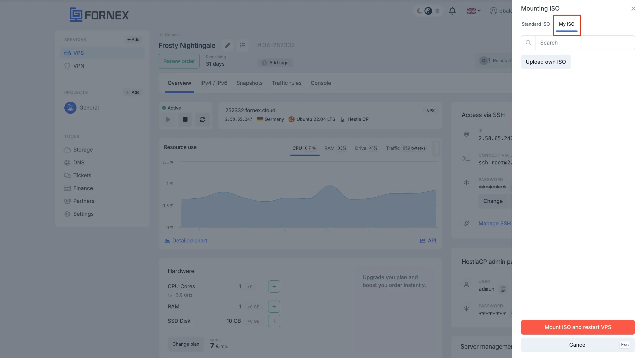Click the key icon beside Manage SSH
This screenshot has height=358, width=644.
(466, 224)
